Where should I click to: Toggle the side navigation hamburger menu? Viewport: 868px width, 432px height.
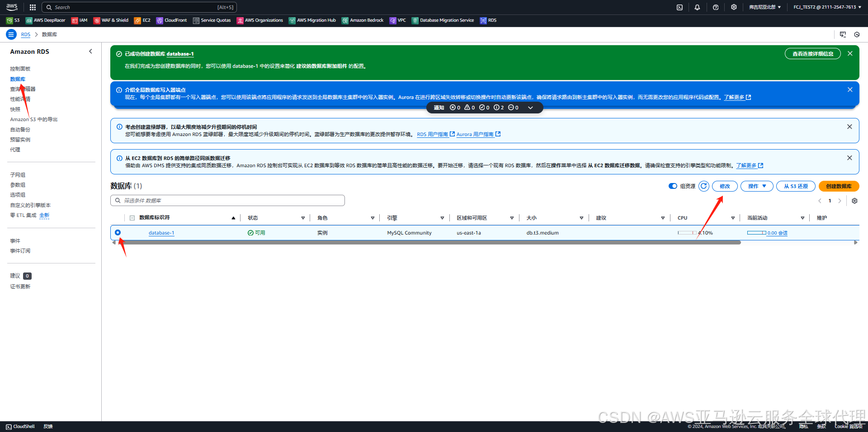tap(11, 34)
